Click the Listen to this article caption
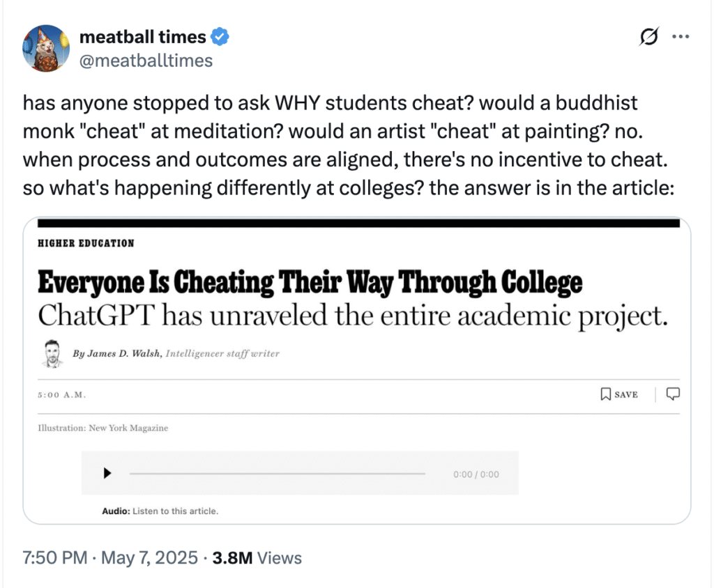 175,511
